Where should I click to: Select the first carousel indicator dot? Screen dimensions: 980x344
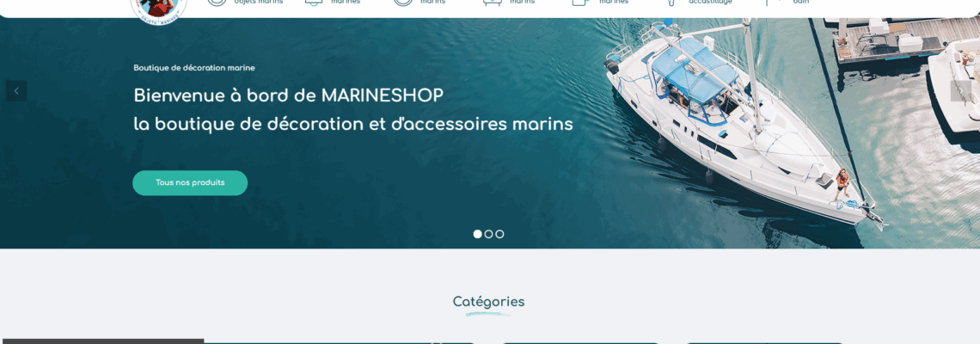click(477, 234)
